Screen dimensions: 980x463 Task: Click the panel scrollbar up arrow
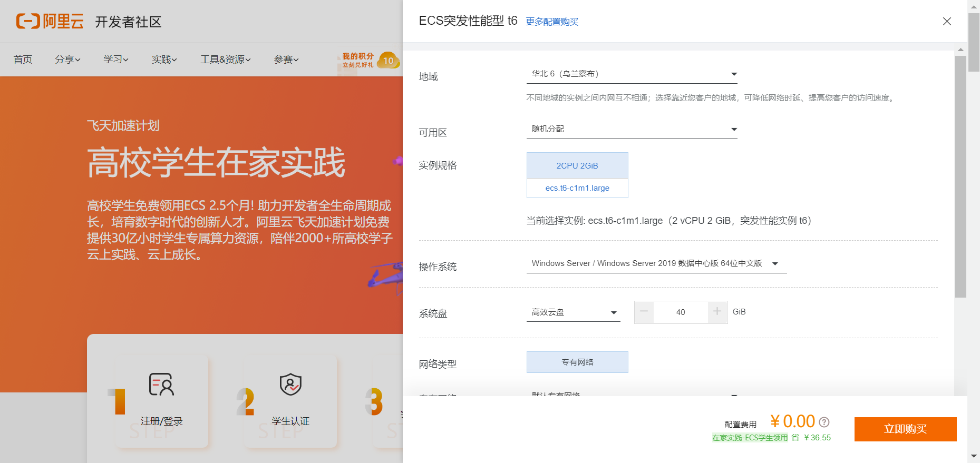click(960, 50)
